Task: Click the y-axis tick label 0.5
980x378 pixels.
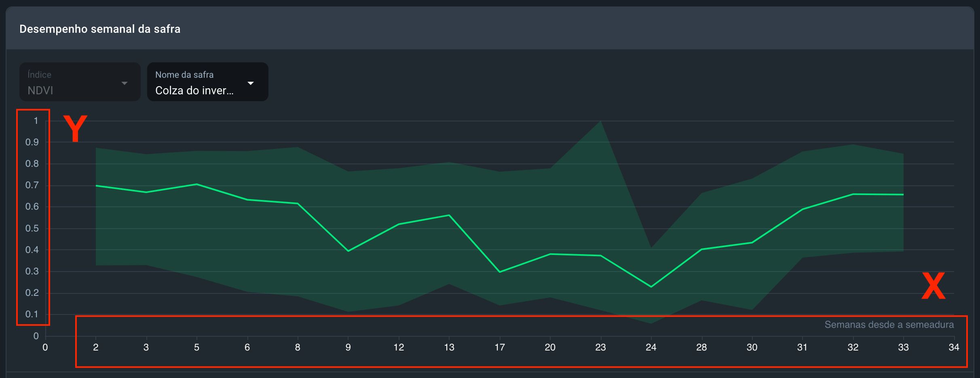Action: (32, 228)
